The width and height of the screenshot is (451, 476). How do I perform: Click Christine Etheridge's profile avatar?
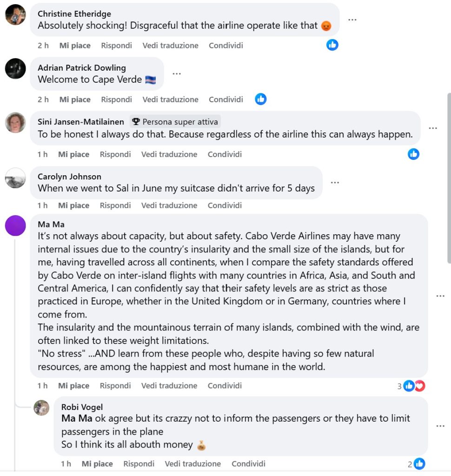15,14
